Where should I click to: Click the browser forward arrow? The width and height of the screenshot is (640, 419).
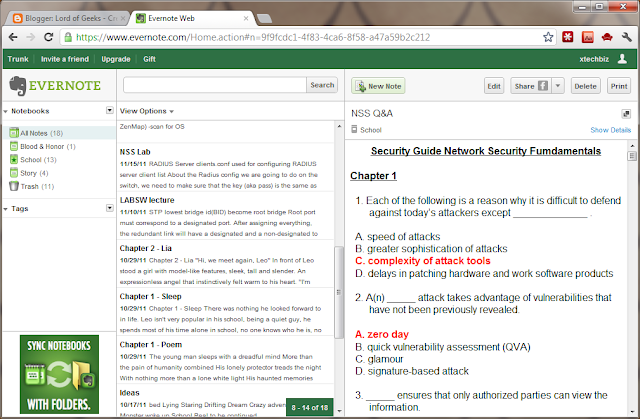[x=31, y=37]
